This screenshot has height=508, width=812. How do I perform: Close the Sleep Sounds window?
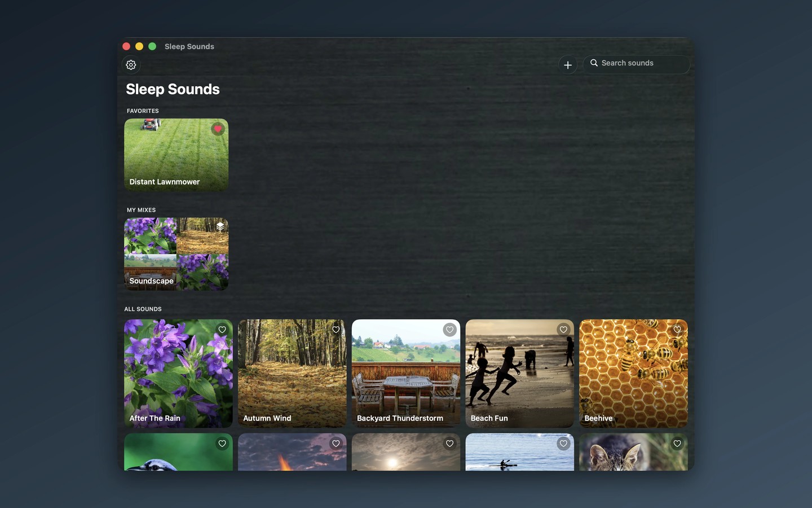(126, 46)
